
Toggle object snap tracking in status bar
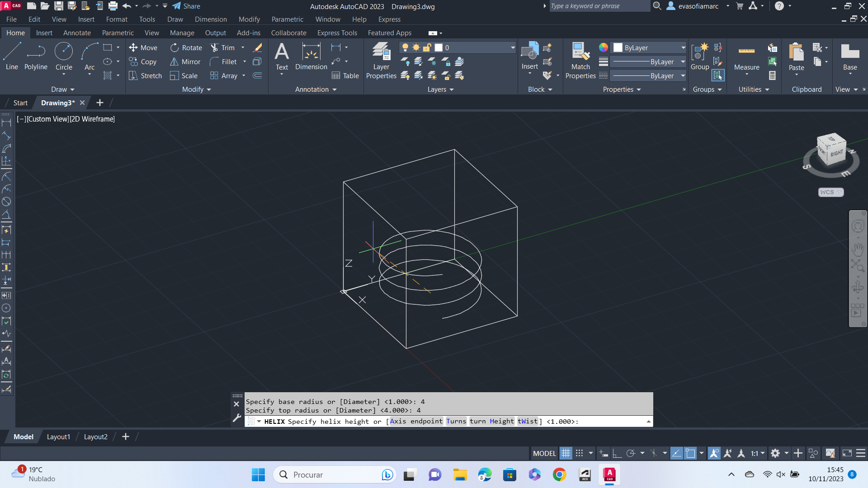tap(677, 453)
